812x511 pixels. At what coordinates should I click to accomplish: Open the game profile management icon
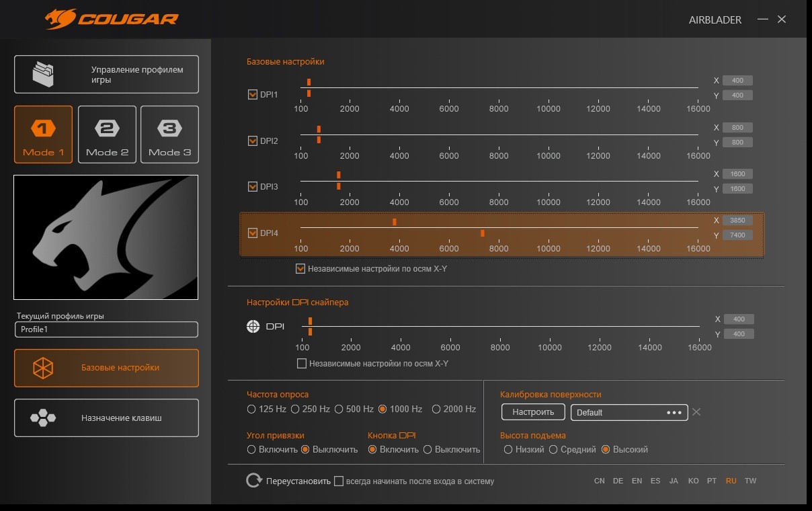pos(43,74)
